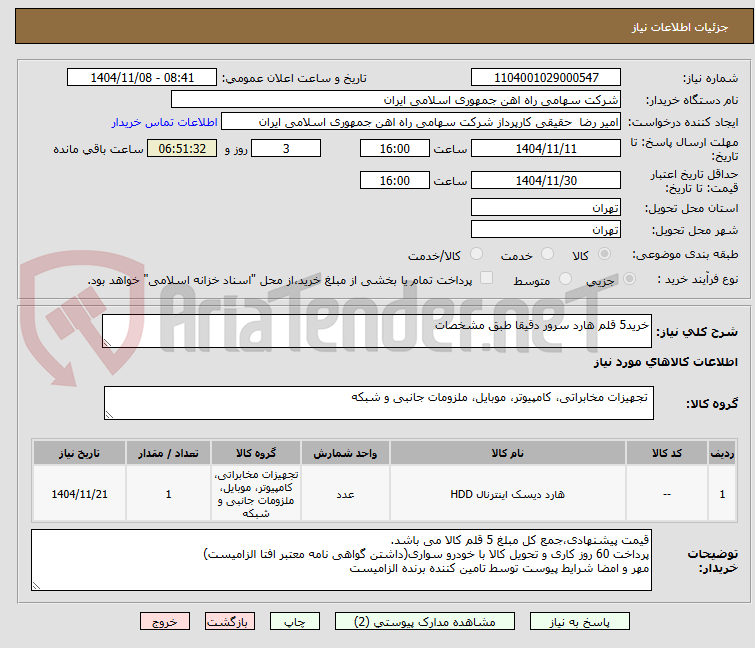Click the item name cell 'هارد دیسک اینترنال HDD'
The image size is (755, 648).
click(508, 494)
